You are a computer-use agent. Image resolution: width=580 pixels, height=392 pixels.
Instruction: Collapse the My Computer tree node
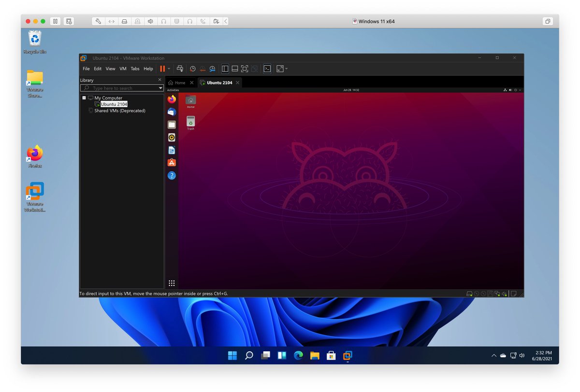point(84,98)
